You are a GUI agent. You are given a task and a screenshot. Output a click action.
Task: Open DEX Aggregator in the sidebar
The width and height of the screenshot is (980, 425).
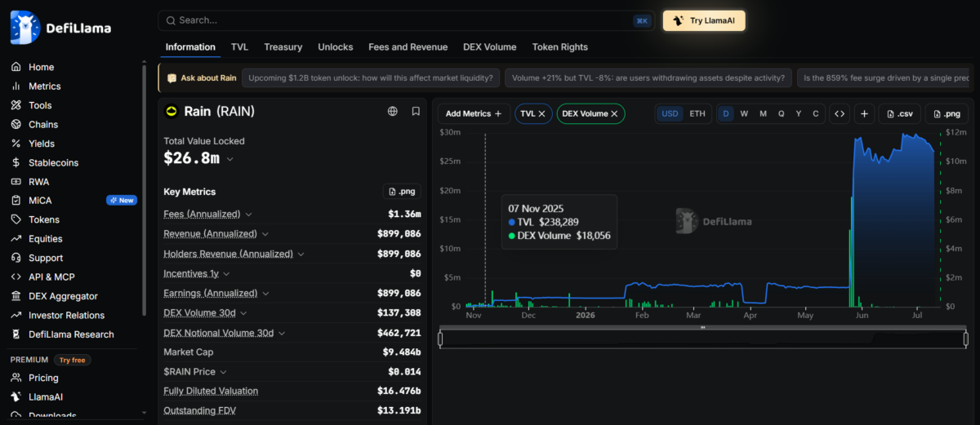point(63,296)
